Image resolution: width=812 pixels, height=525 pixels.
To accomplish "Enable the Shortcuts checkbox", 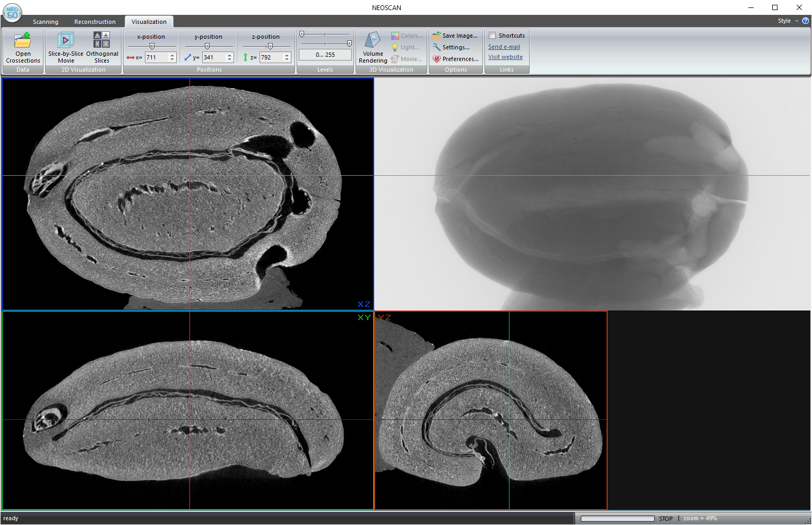I will coord(493,36).
